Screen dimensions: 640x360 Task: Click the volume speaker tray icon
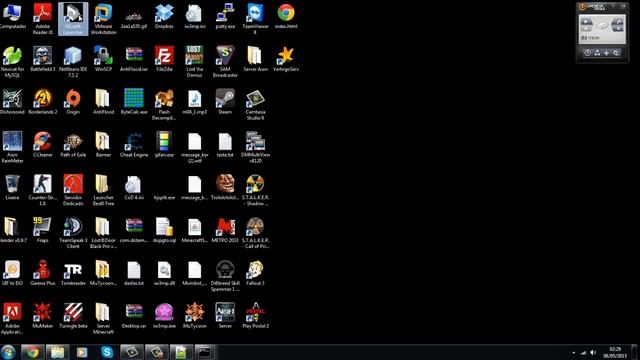tap(593, 353)
